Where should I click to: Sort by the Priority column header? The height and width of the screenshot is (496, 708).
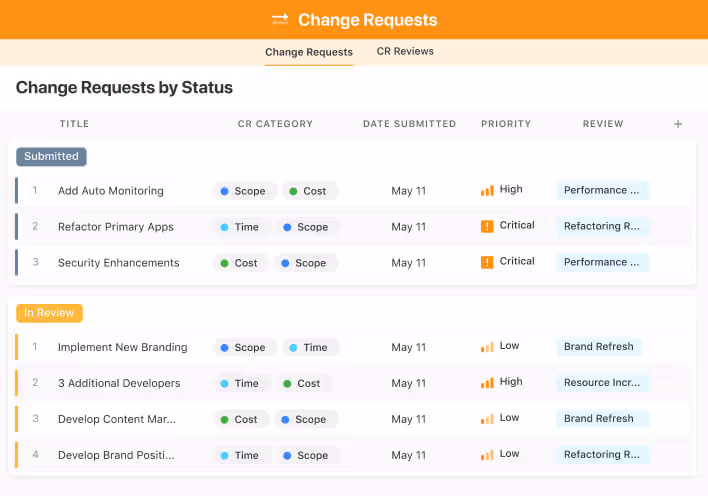[x=505, y=124]
